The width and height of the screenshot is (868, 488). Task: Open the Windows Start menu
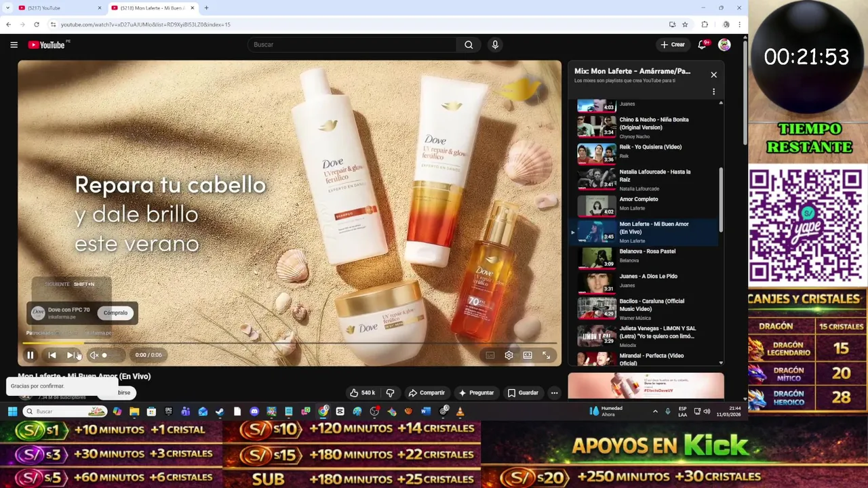[12, 411]
